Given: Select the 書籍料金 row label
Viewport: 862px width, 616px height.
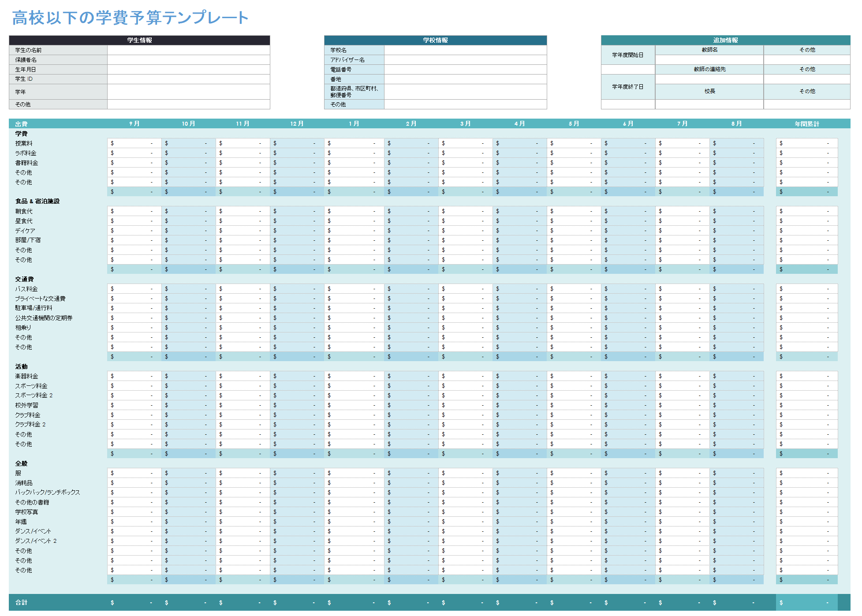Looking at the screenshot, I should point(26,163).
